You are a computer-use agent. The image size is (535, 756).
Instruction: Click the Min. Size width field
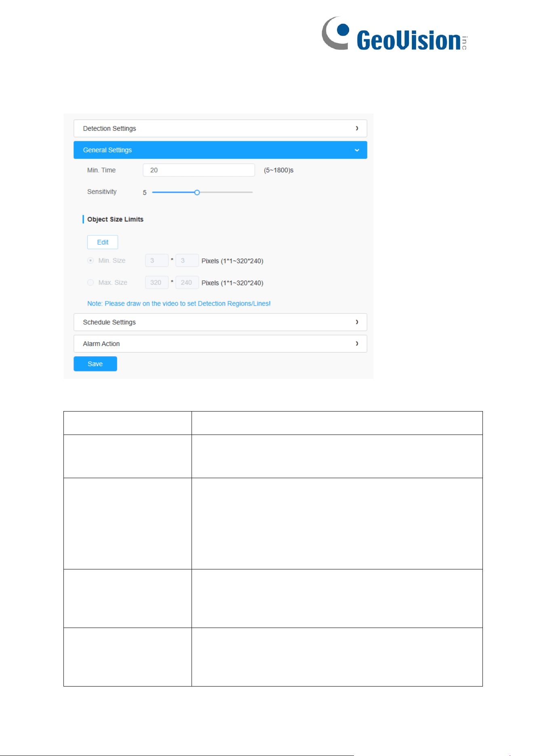157,260
